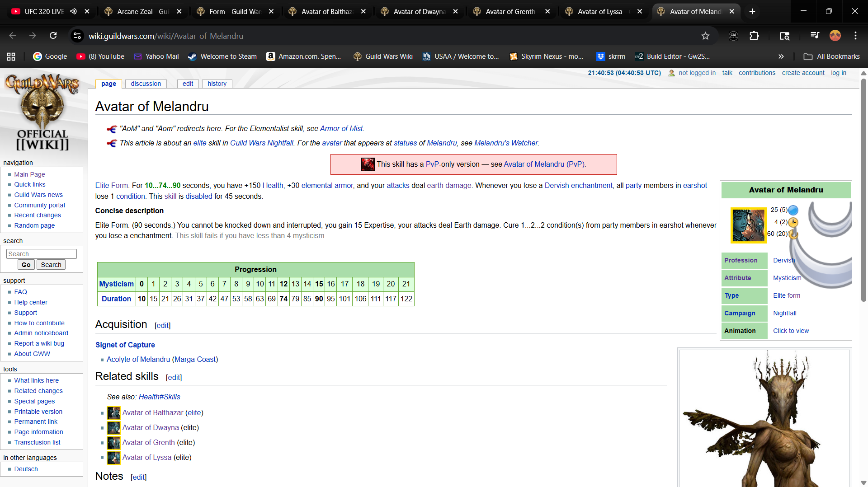The width and height of the screenshot is (868, 487).
Task: Open the Marga Coast link
Action: click(195, 359)
